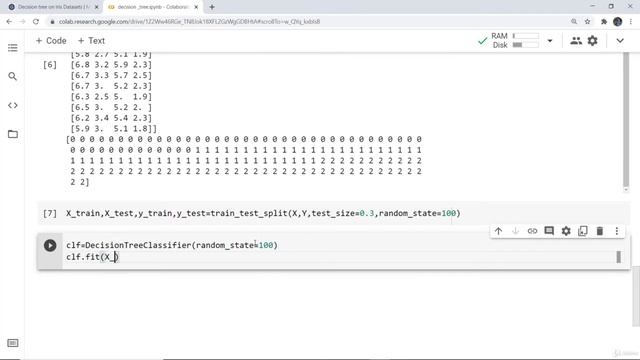This screenshot has height=360, width=640.
Task: Open the table of contents sidebar
Action: pyautogui.click(x=13, y=48)
